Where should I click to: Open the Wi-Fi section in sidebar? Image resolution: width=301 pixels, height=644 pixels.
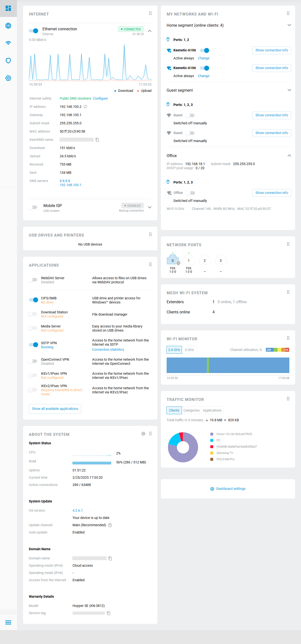pyautogui.click(x=8, y=43)
